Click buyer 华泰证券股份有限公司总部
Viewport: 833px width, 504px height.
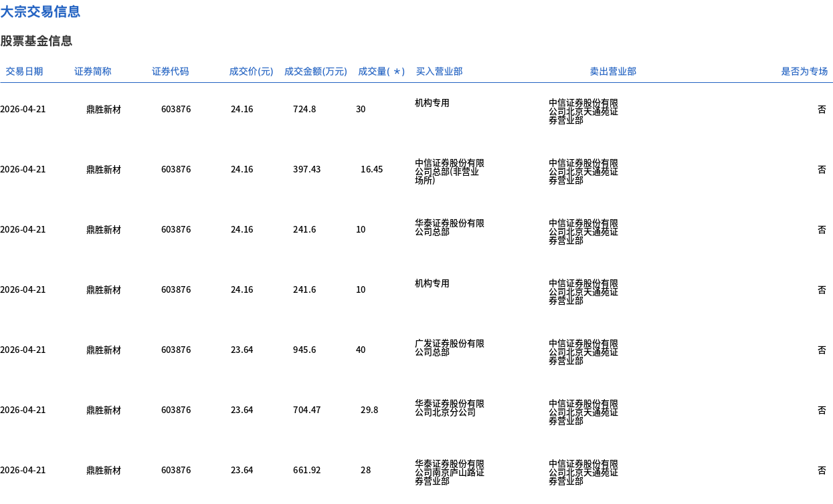450,227
